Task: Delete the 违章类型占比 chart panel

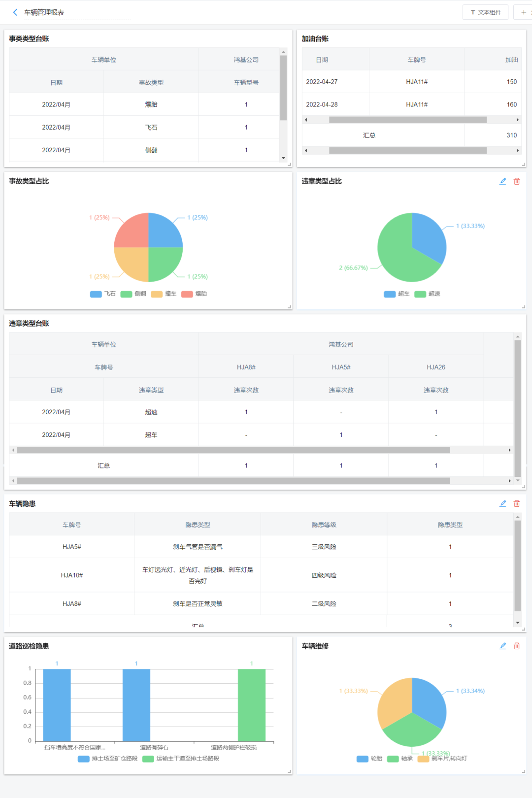Action: (517, 181)
